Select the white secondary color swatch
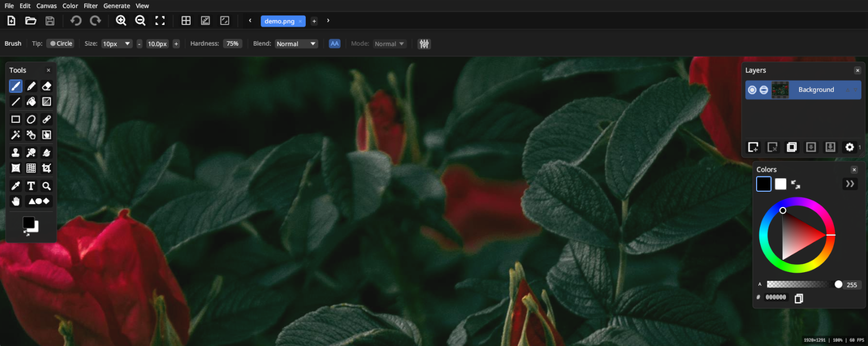The image size is (868, 346). point(781,184)
